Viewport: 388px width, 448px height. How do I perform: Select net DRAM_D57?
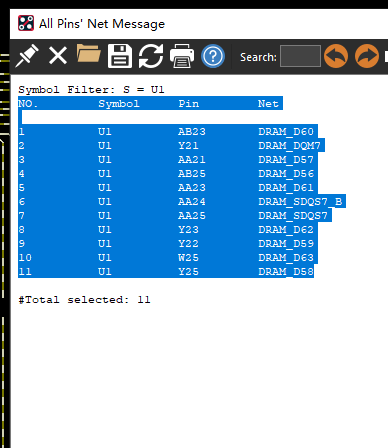point(286,160)
